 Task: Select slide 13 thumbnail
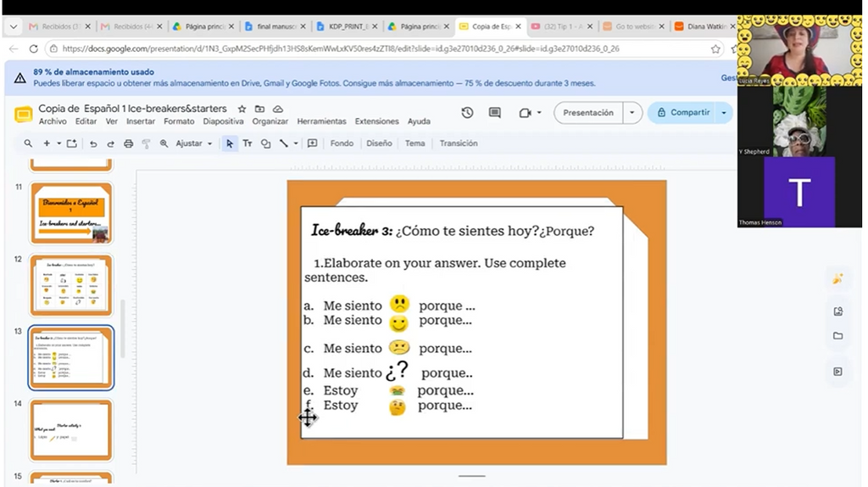point(71,357)
